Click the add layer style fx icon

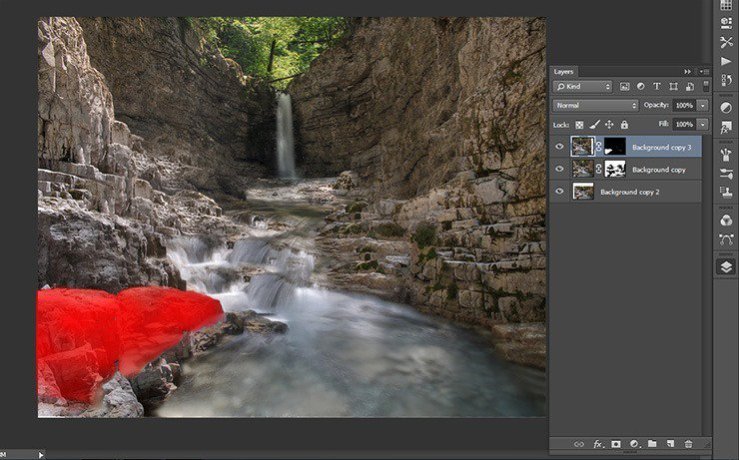pos(598,443)
